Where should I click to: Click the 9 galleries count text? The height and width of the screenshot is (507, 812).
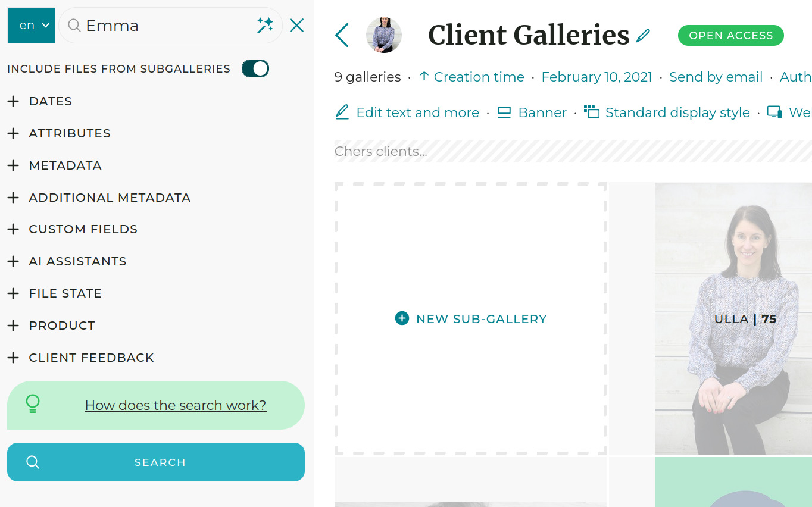coord(367,77)
